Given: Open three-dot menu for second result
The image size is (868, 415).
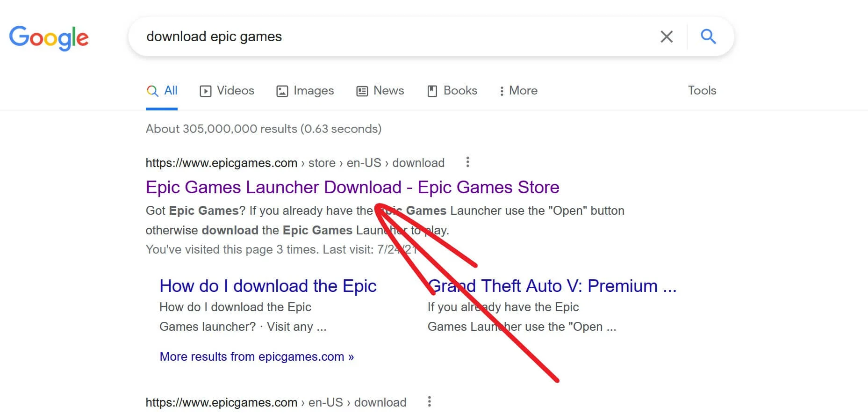Looking at the screenshot, I should [429, 401].
